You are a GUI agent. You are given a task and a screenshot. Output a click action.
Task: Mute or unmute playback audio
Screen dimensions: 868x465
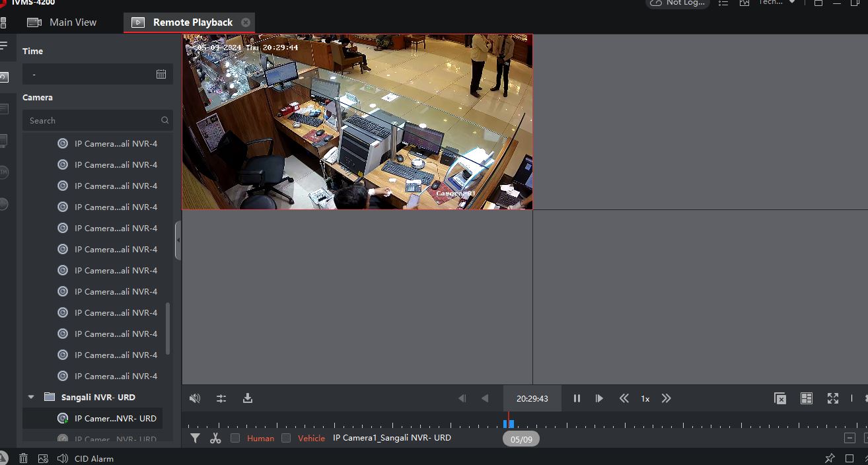point(195,398)
